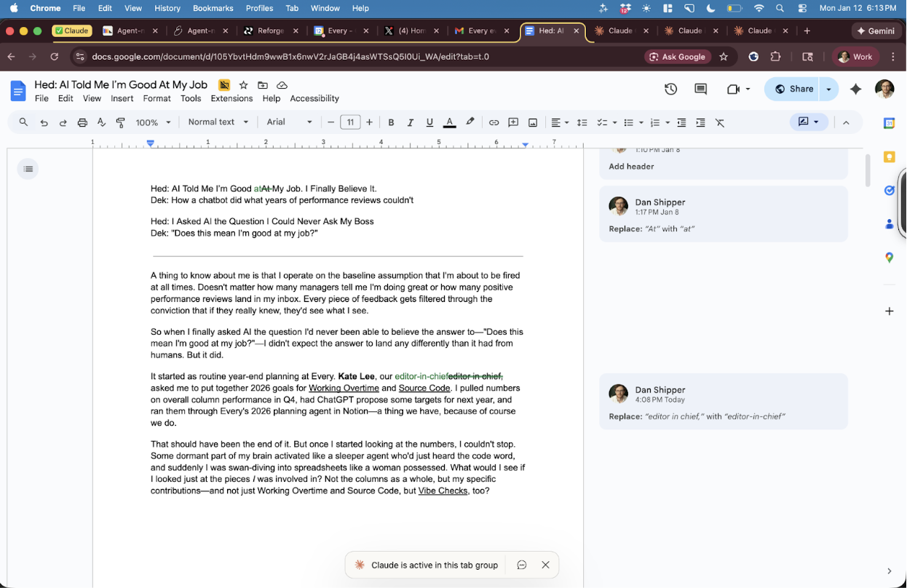Expand the Normal text styles dropdown
This screenshot has width=907, height=588.
pos(217,122)
